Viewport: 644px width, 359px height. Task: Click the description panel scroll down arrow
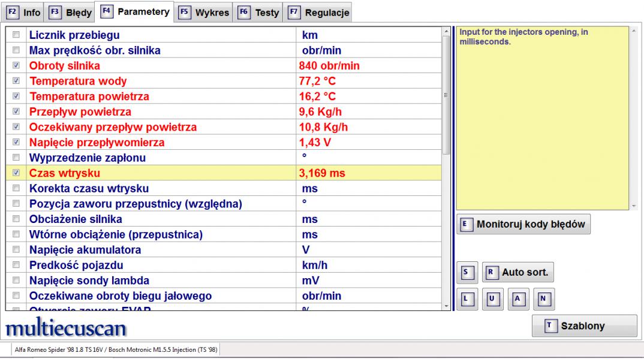pyautogui.click(x=634, y=206)
